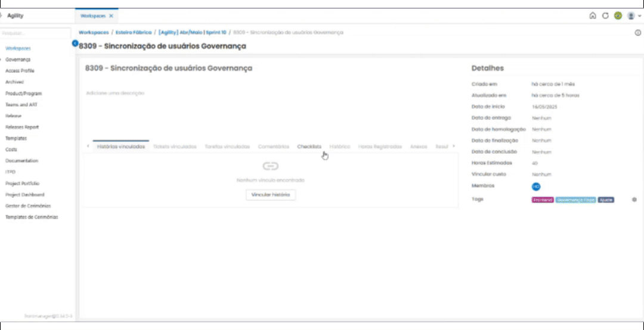Click Adicione uma descrição field
This screenshot has height=330, width=644.
pos(115,93)
